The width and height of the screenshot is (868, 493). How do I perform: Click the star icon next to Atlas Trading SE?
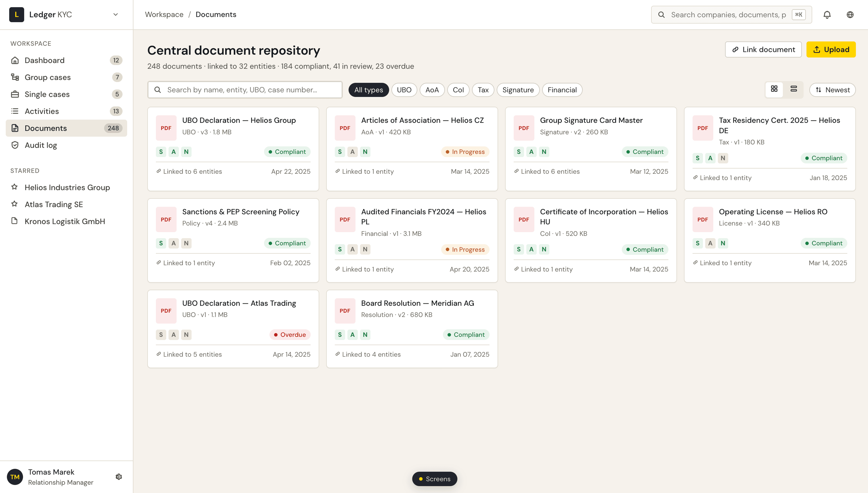[x=14, y=204]
